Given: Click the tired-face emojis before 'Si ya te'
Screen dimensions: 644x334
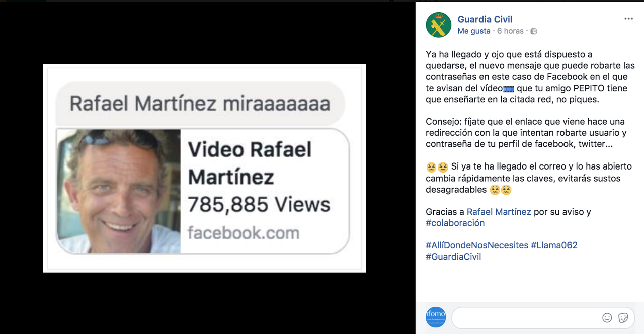Looking at the screenshot, I should pyautogui.click(x=437, y=167).
